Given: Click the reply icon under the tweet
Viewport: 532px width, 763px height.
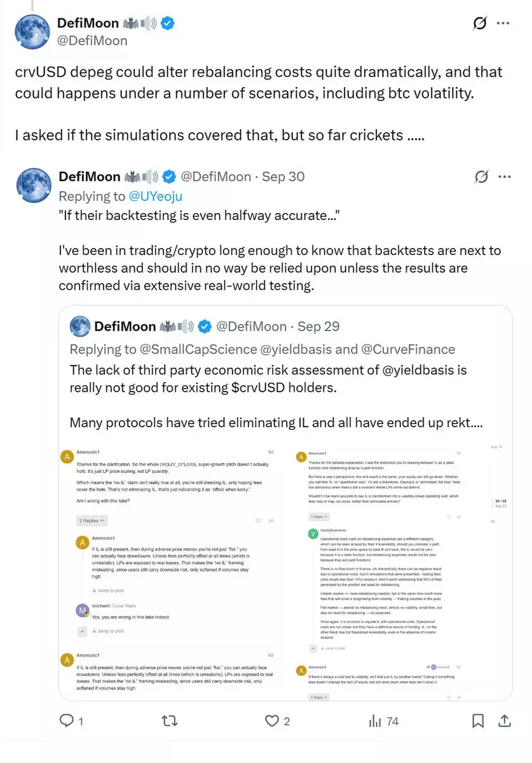Looking at the screenshot, I should click(66, 720).
